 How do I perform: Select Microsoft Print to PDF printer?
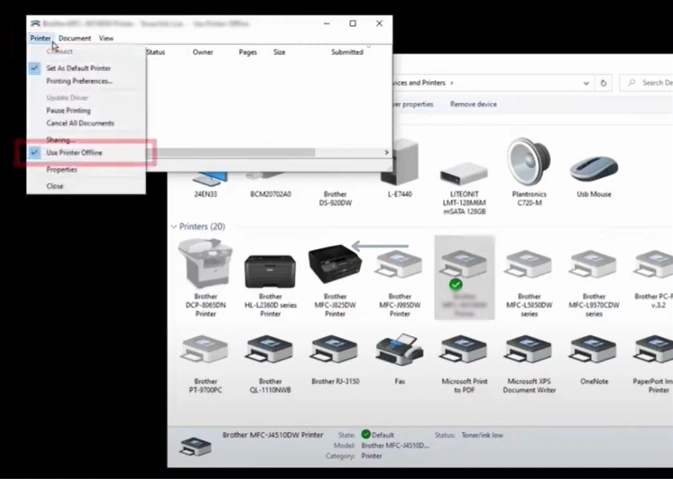[x=464, y=352]
